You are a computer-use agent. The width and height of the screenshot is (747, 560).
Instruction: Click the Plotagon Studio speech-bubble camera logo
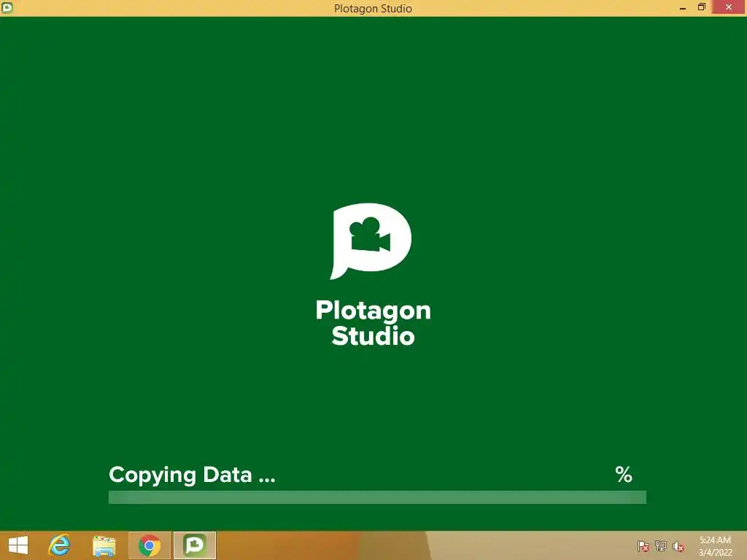pyautogui.click(x=371, y=241)
